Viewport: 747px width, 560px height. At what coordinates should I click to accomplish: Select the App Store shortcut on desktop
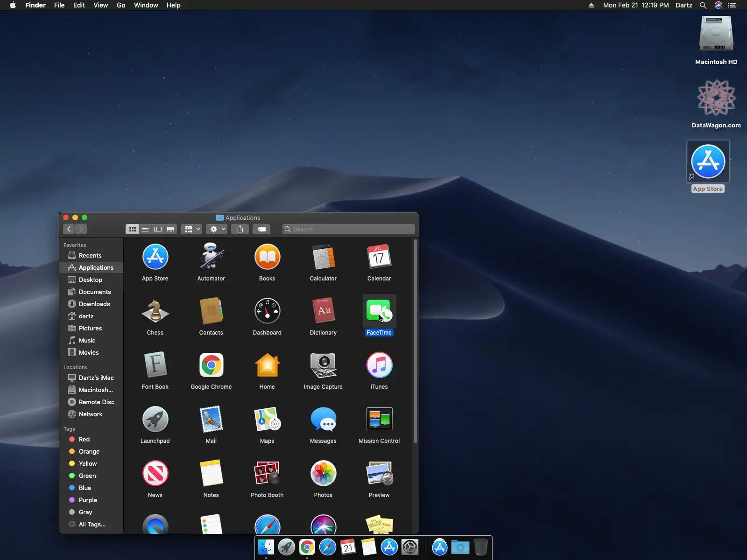coord(708,161)
